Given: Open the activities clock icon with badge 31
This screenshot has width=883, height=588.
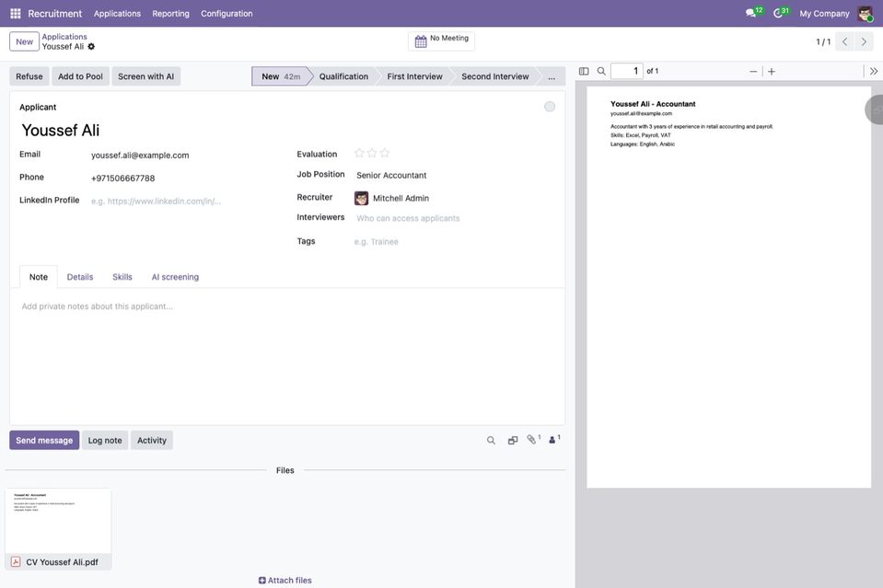Looking at the screenshot, I should [781, 12].
